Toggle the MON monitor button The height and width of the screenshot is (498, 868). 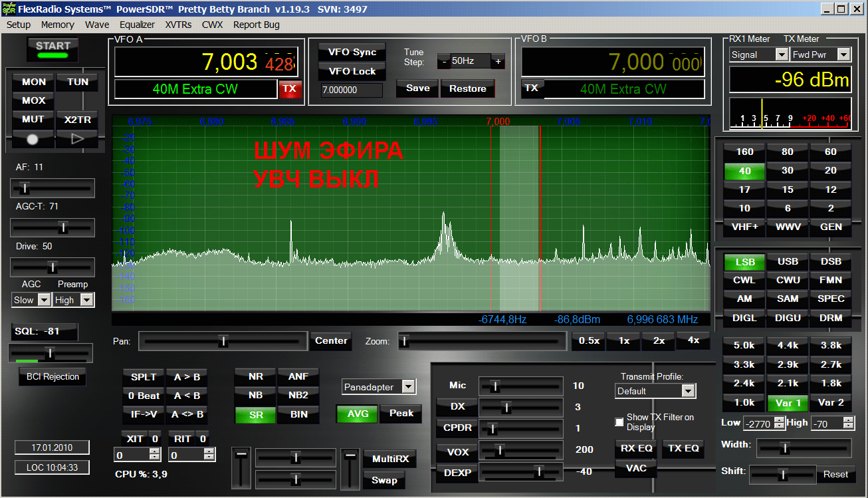pyautogui.click(x=34, y=82)
